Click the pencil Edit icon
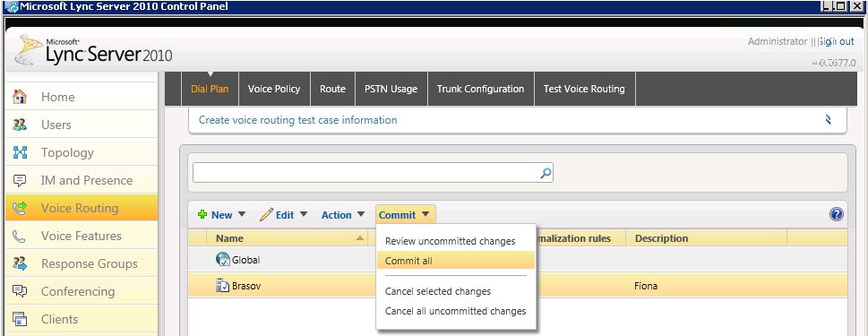 pos(266,214)
